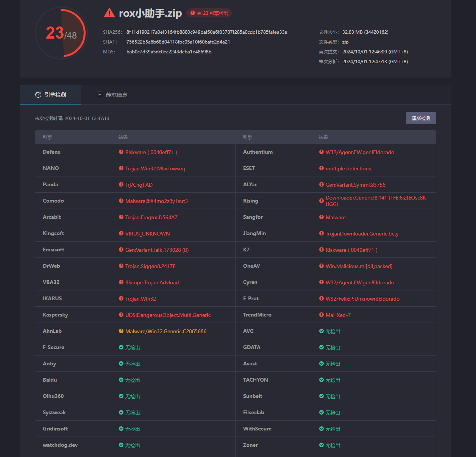Open the 引擎检测 tab
Screen dimensions: 476x457
[51, 95]
